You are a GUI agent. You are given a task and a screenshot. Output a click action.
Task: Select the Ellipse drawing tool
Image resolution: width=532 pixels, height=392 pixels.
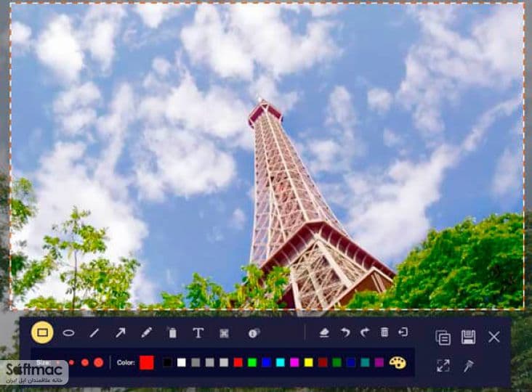68,333
